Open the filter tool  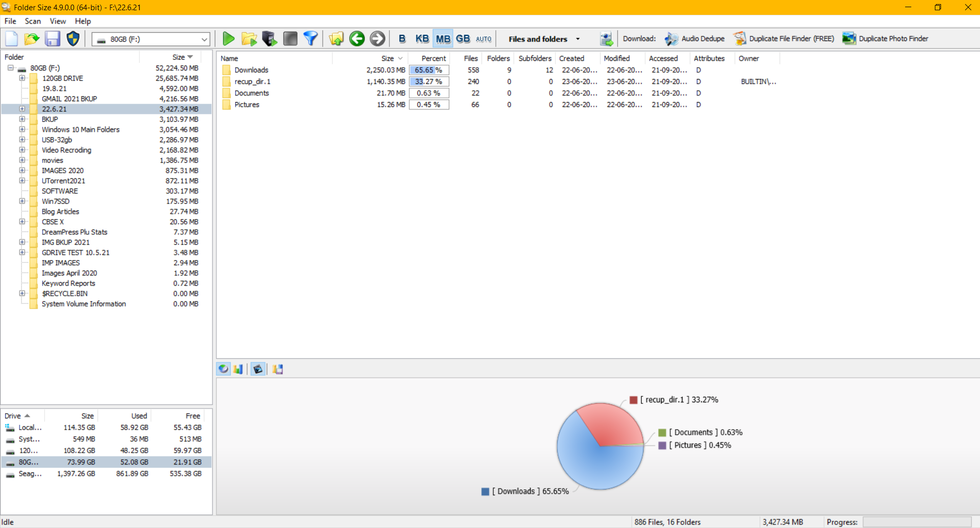(310, 38)
